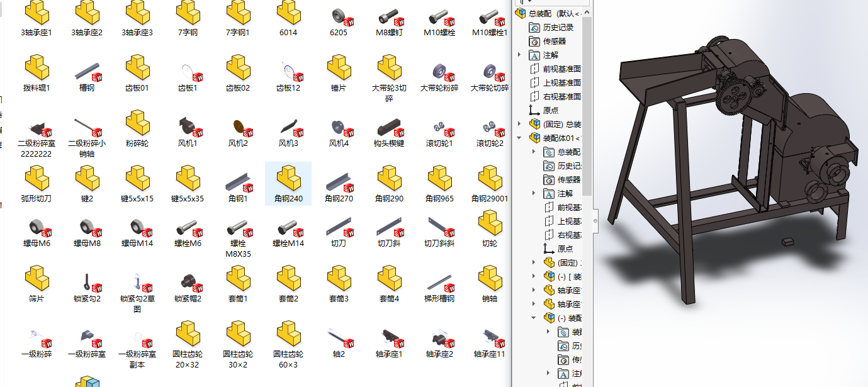Image resolution: width=868 pixels, height=387 pixels.
Task: Select the 装配体01 subassembly node
Action: 556,138
